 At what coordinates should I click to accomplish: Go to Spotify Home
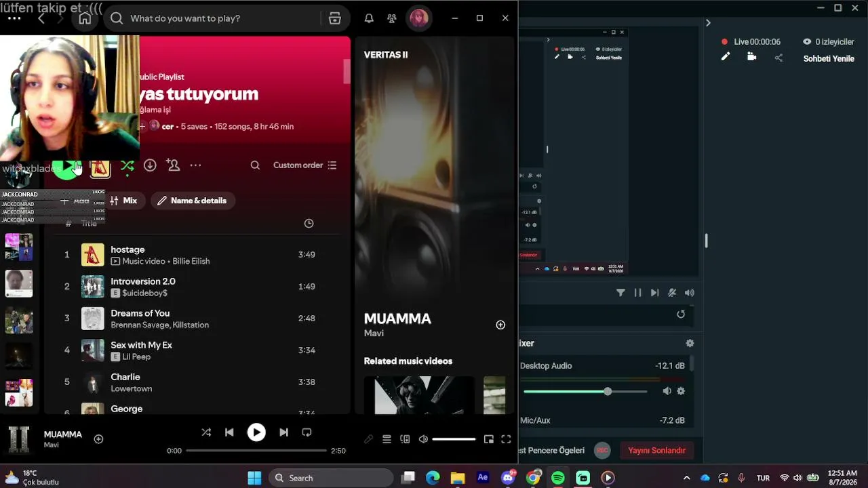85,18
